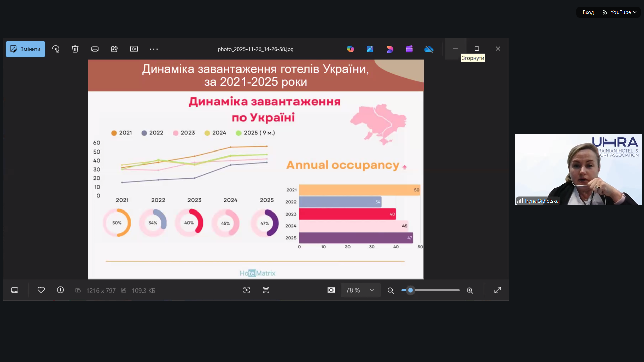Add photo to favorites with heart
This screenshot has height=362, width=644.
click(41, 290)
